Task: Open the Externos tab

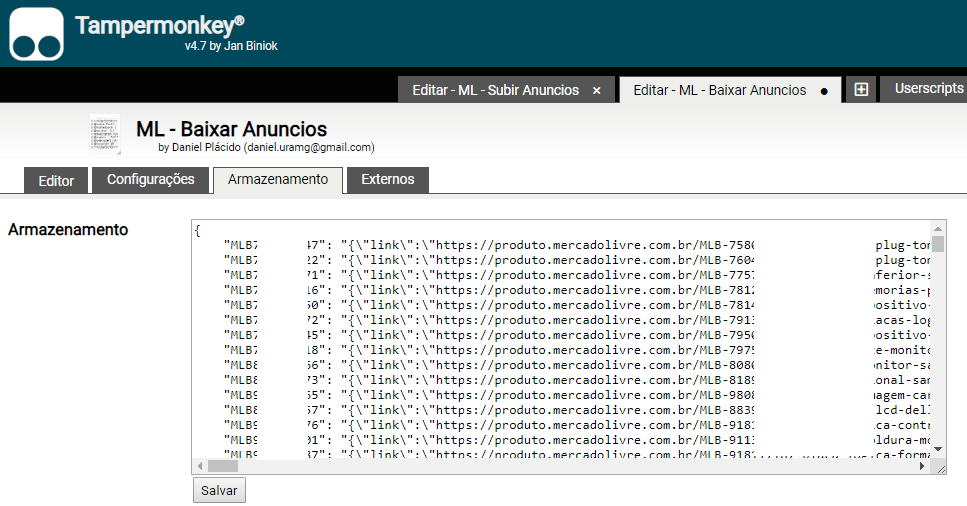Action: 388,180
